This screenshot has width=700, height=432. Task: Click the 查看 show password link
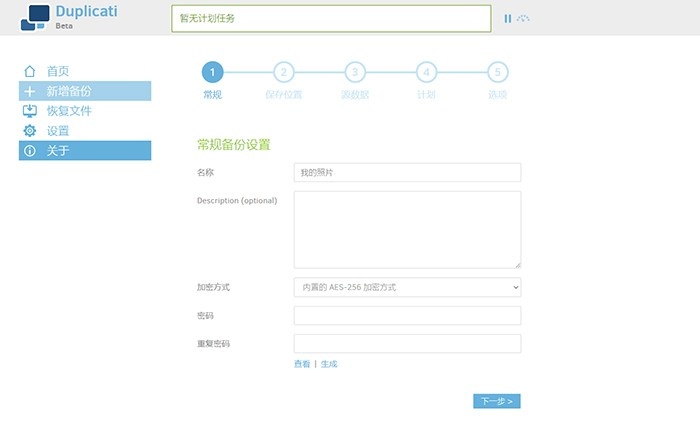(x=302, y=364)
